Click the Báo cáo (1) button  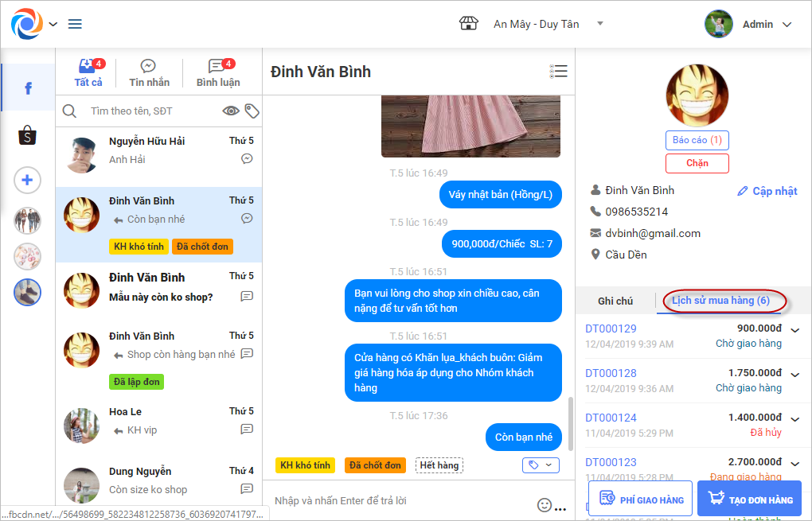(697, 140)
